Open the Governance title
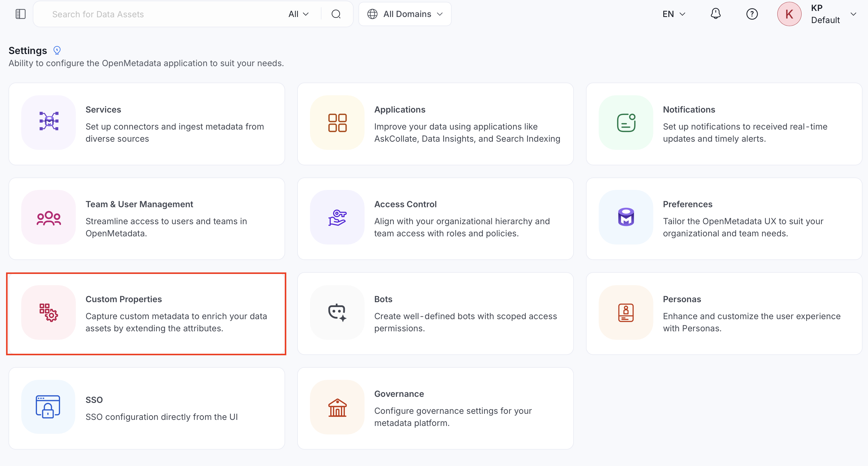The image size is (868, 466). [399, 394]
